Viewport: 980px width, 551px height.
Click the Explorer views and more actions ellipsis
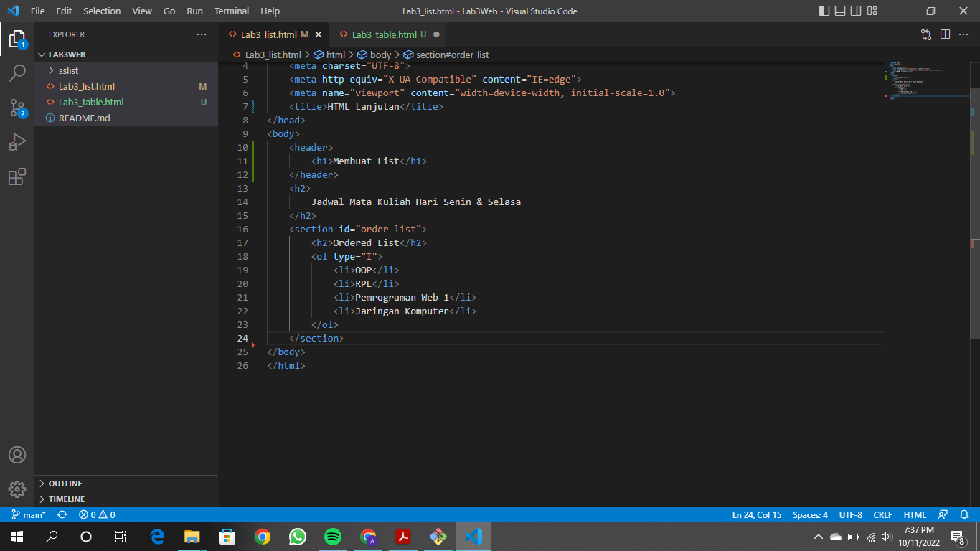coord(202,34)
